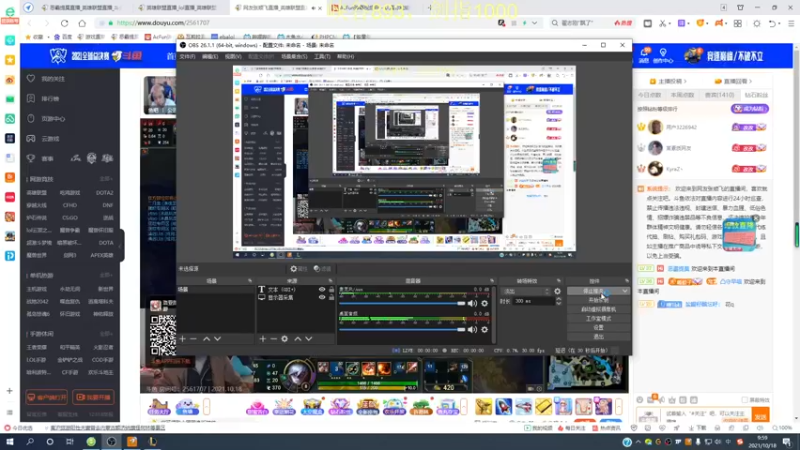Viewport: 800px width, 450px height.
Task: Click the rocket gift icon in the gift bar
Action: coord(504,407)
